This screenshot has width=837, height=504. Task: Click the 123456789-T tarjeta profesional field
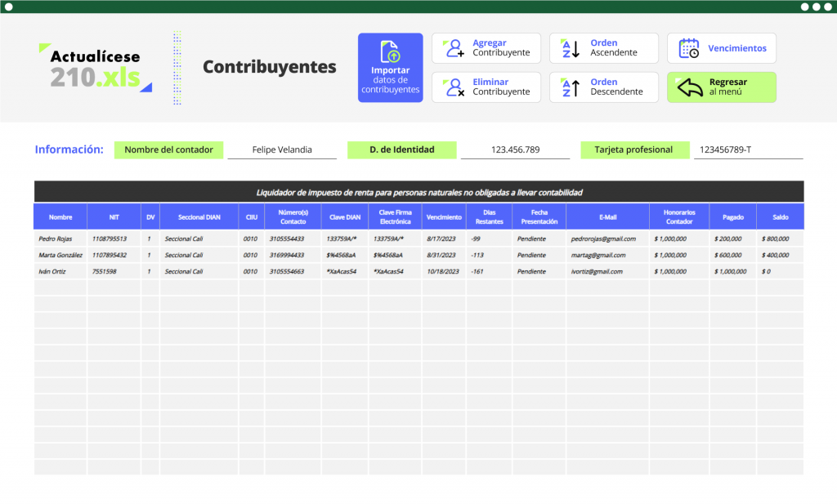(749, 149)
